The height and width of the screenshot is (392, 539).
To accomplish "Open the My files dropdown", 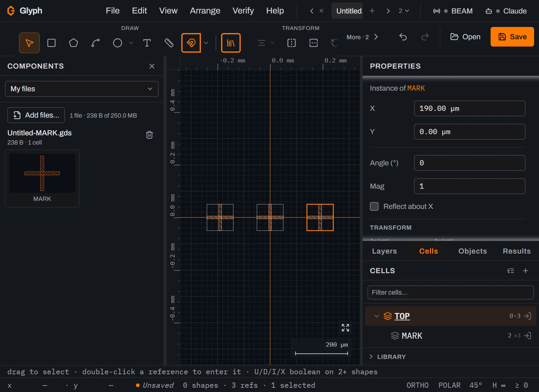I will 82,89.
